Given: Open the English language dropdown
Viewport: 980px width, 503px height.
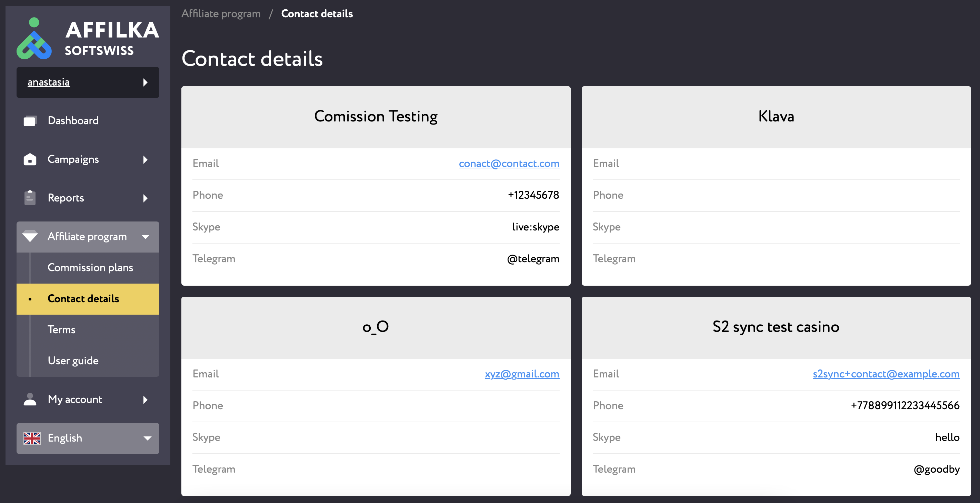Looking at the screenshot, I should [88, 438].
